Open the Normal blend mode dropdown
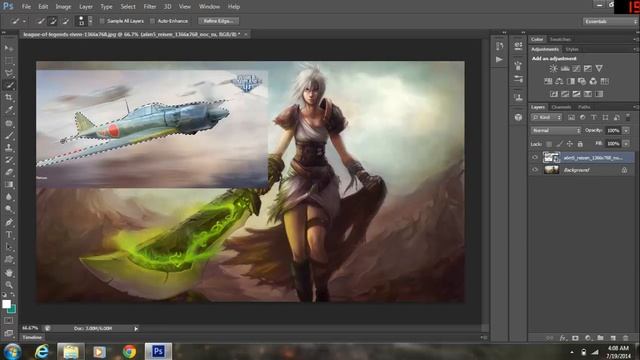Viewport: 640px width, 360px height. click(x=556, y=131)
